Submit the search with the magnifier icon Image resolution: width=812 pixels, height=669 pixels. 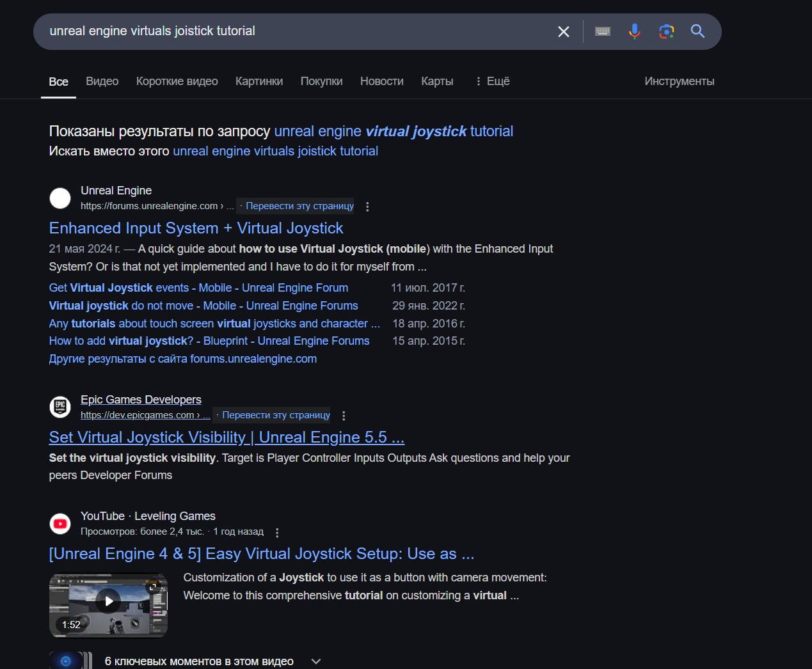click(x=697, y=31)
